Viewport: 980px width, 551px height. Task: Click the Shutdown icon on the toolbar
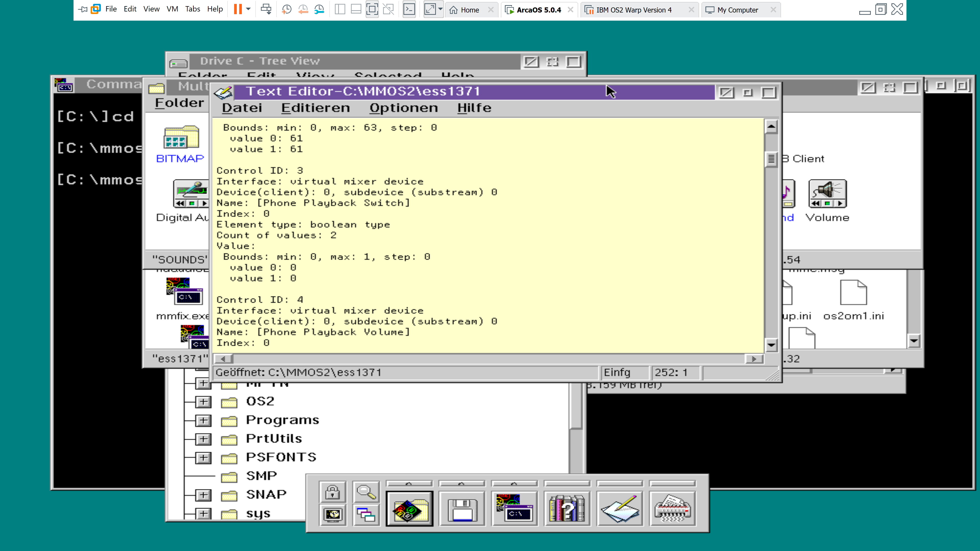[333, 515]
